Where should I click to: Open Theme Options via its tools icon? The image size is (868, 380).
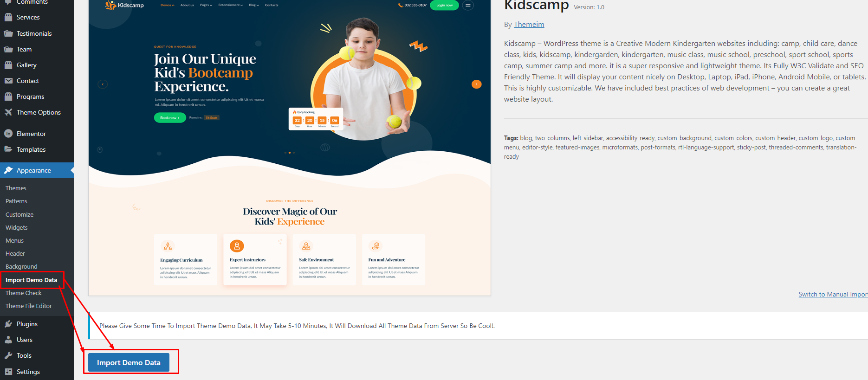point(8,112)
